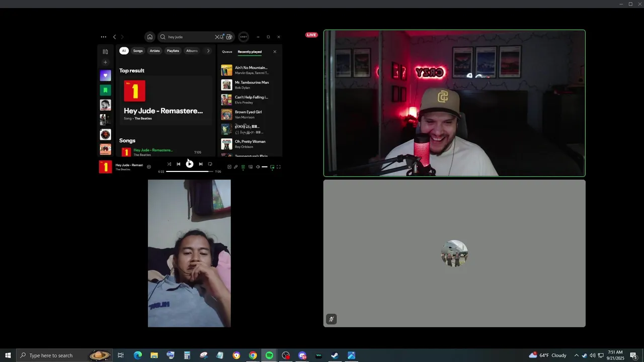Viewport: 644px width, 362px height.
Task: Open Windows Start menu
Action: point(8,355)
